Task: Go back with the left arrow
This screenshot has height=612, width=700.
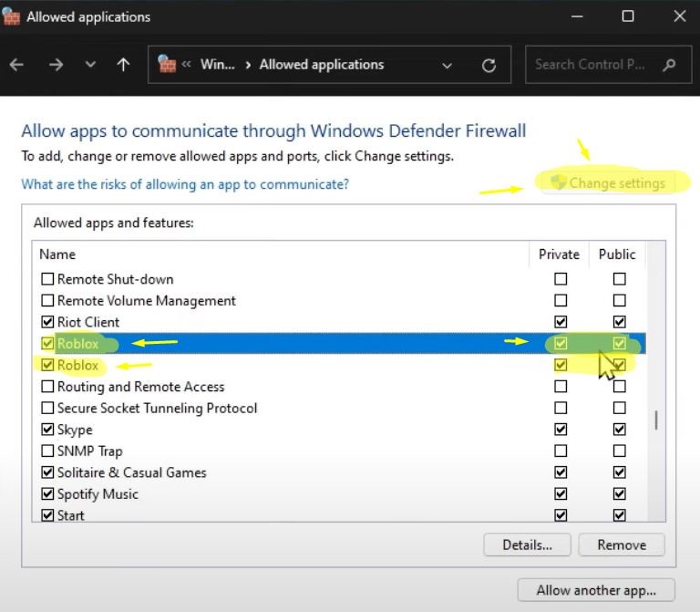Action: (x=16, y=65)
